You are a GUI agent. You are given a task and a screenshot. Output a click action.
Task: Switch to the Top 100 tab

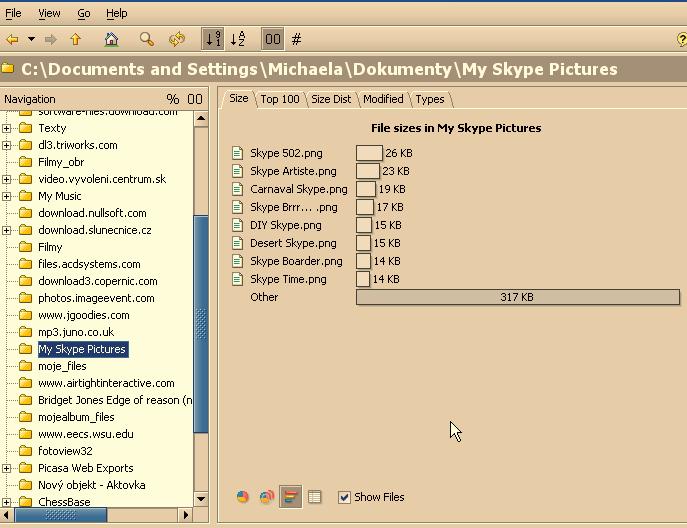coord(280,99)
